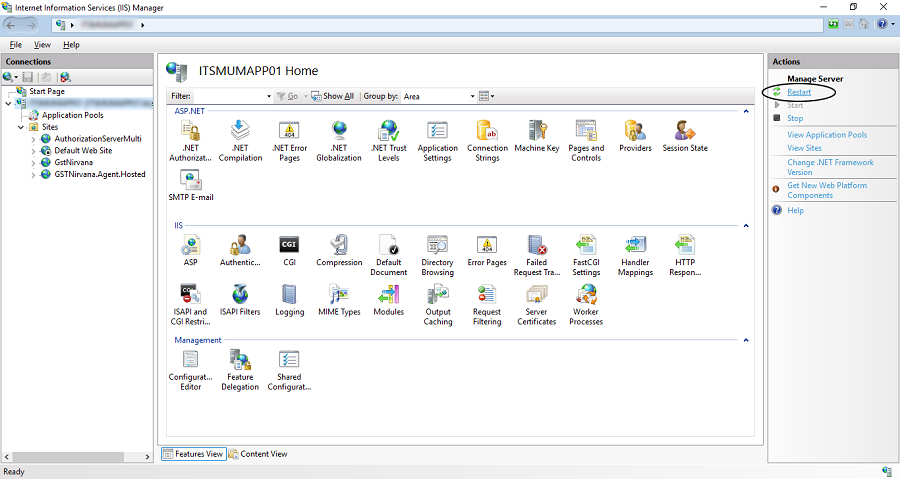Open Configuration Editor feature
Image resolution: width=900 pixels, height=479 pixels.
pyautogui.click(x=191, y=370)
